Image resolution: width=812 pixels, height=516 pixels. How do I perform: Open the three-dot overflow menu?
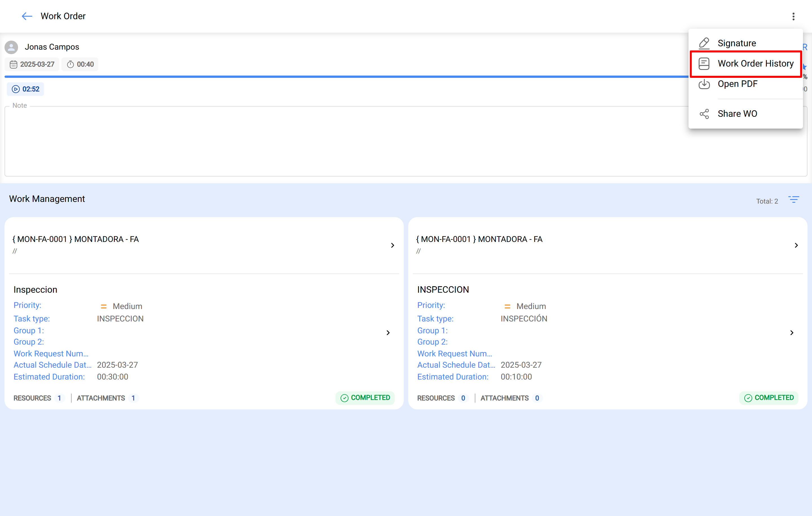pyautogui.click(x=793, y=17)
